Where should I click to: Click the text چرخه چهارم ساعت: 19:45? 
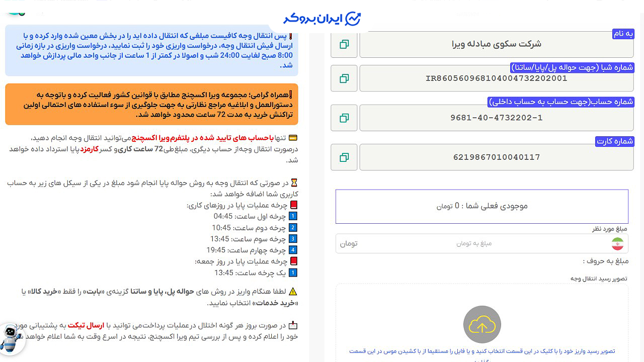click(246, 250)
